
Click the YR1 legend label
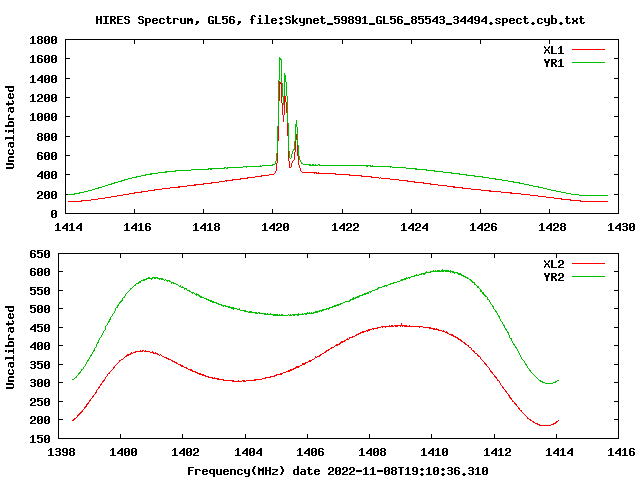coord(553,63)
